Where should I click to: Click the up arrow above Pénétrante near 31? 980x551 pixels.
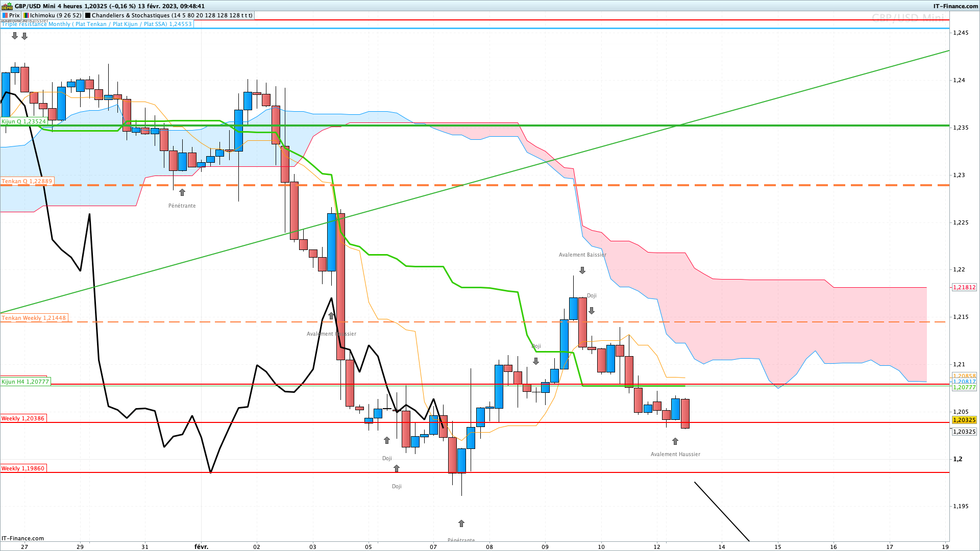click(x=182, y=192)
